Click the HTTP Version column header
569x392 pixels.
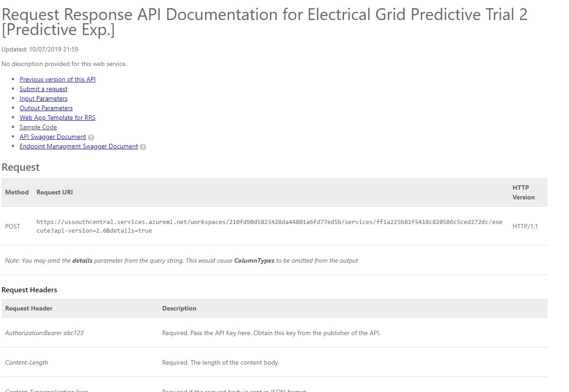coord(523,192)
